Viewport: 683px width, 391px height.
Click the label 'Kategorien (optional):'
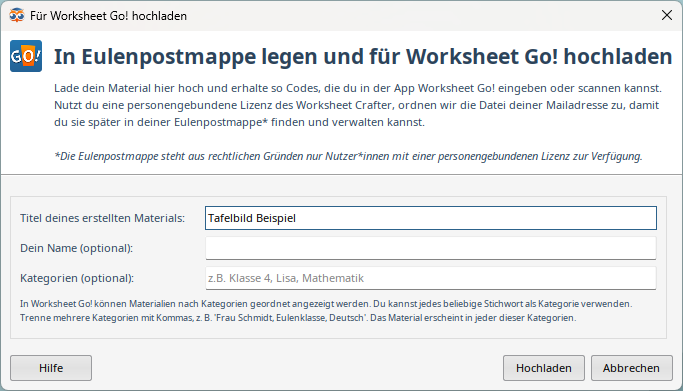(77, 278)
